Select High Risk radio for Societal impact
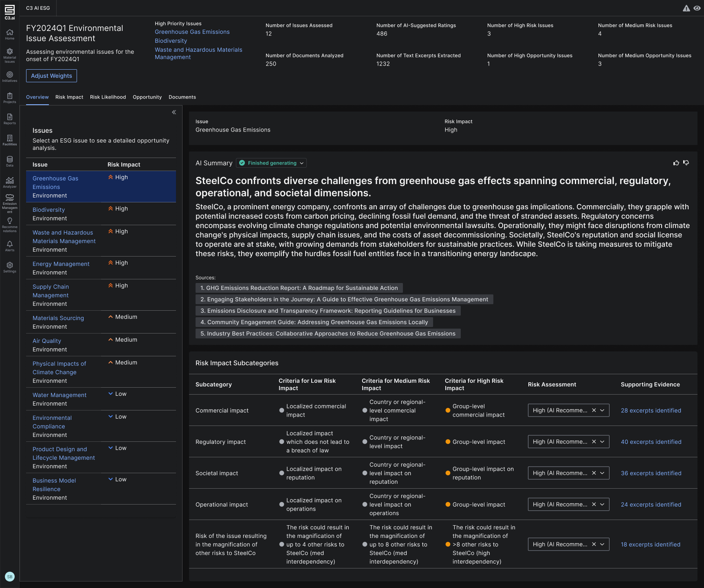This screenshot has height=588, width=704. tap(448, 473)
